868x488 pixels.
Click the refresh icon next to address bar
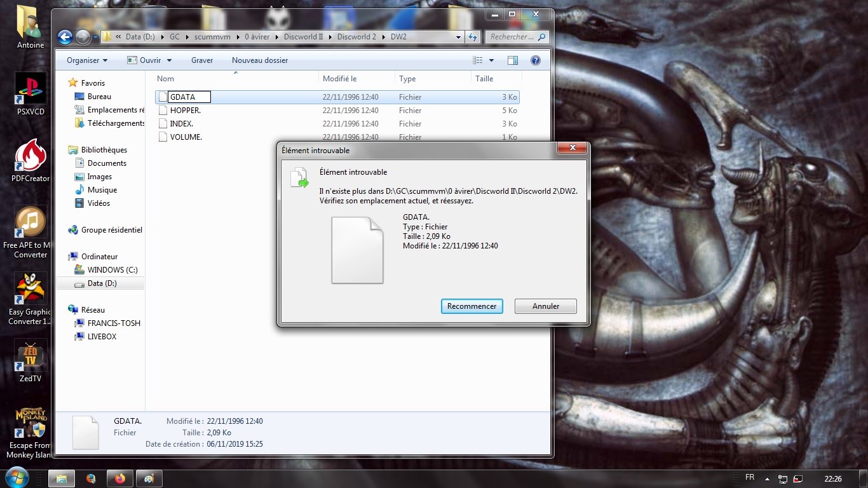click(473, 37)
